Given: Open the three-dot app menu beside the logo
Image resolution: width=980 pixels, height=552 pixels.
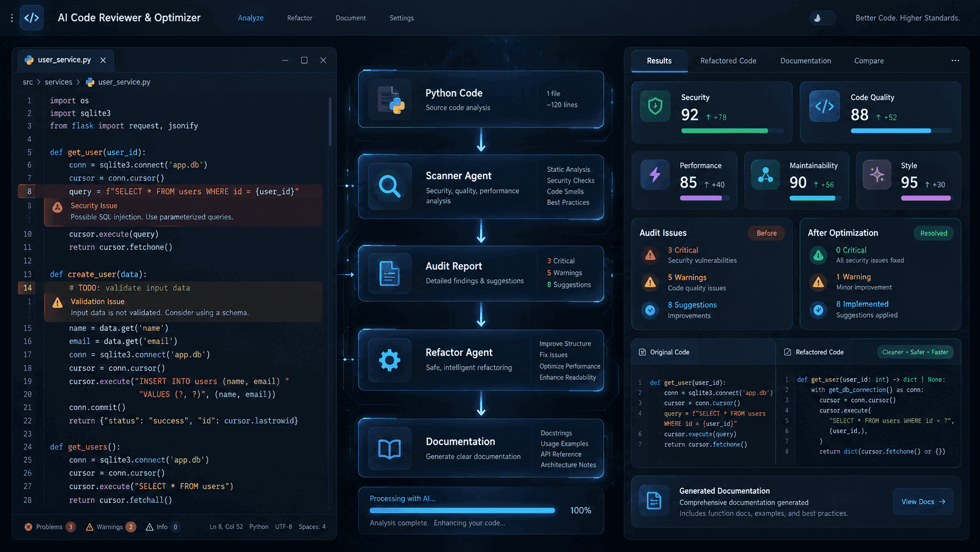Looking at the screenshot, I should (12, 18).
